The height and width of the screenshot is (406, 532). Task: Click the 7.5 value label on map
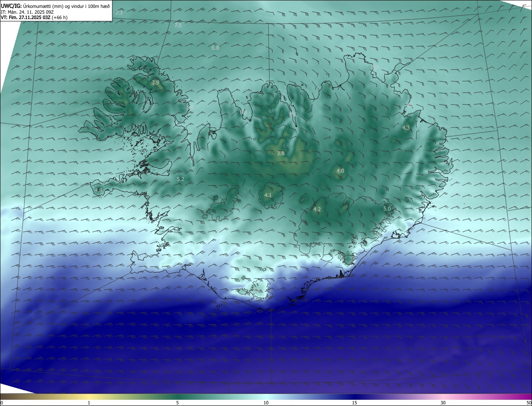click(x=178, y=25)
